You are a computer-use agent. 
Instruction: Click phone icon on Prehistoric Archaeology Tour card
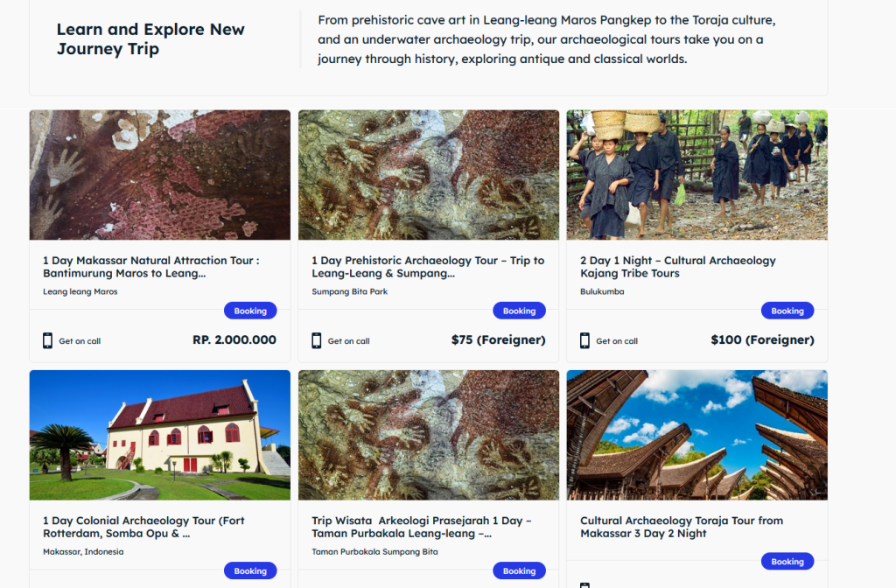pos(316,340)
